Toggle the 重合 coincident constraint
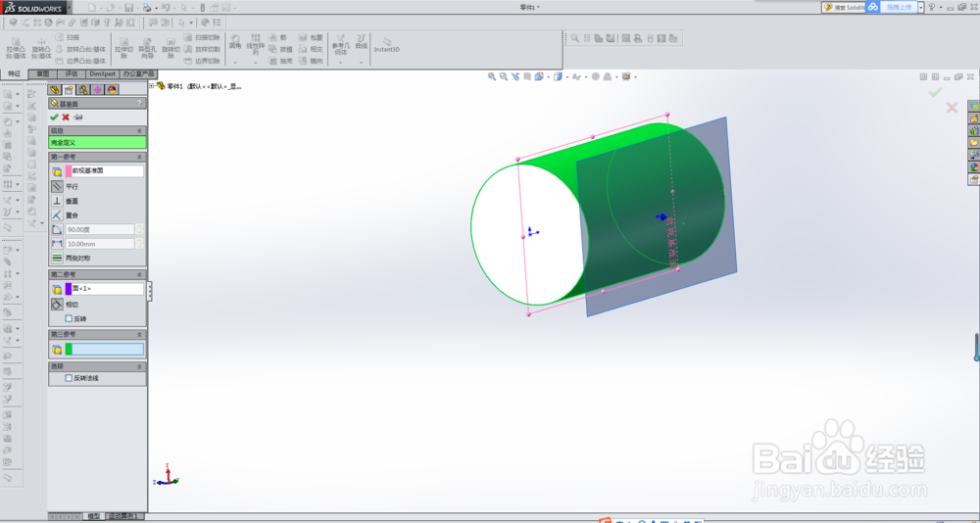Viewport: 980px width, 523px height. point(57,214)
